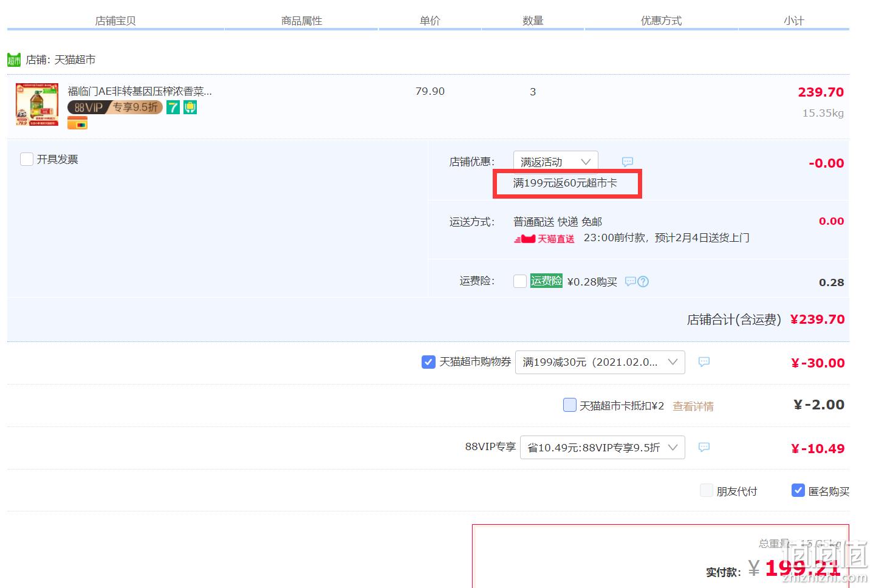
Task: Click the ¥-2.00 card deduction amount
Action: (819, 405)
